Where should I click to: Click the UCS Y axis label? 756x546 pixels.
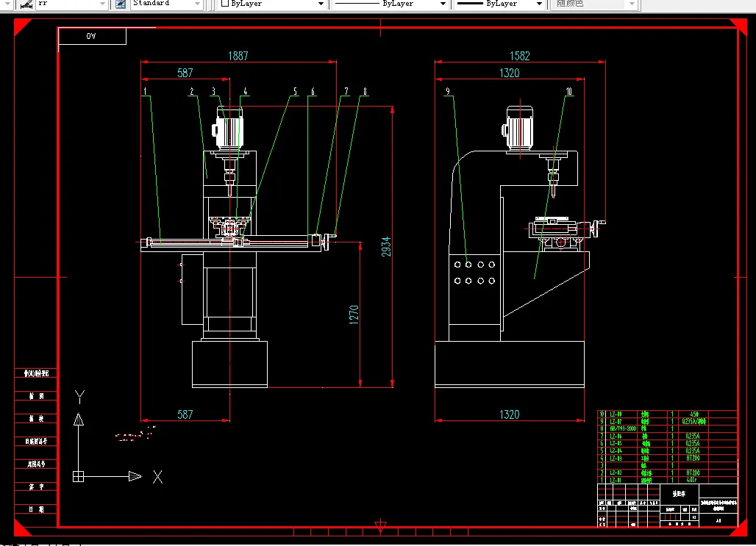point(80,397)
